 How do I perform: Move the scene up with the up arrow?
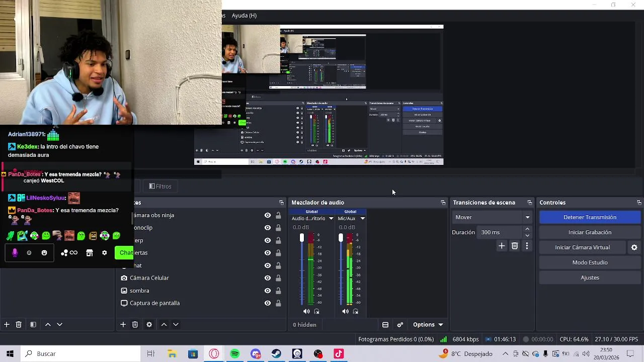point(48,325)
